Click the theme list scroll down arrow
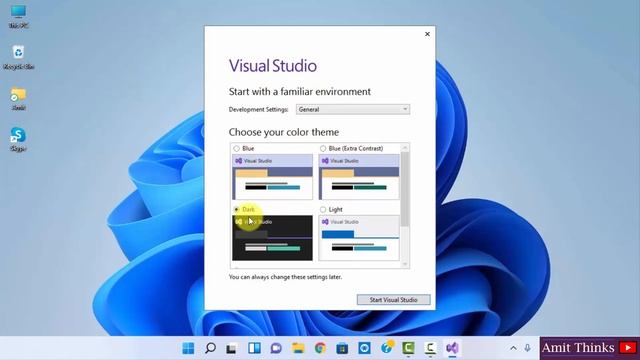The width and height of the screenshot is (640, 360). coord(405,264)
